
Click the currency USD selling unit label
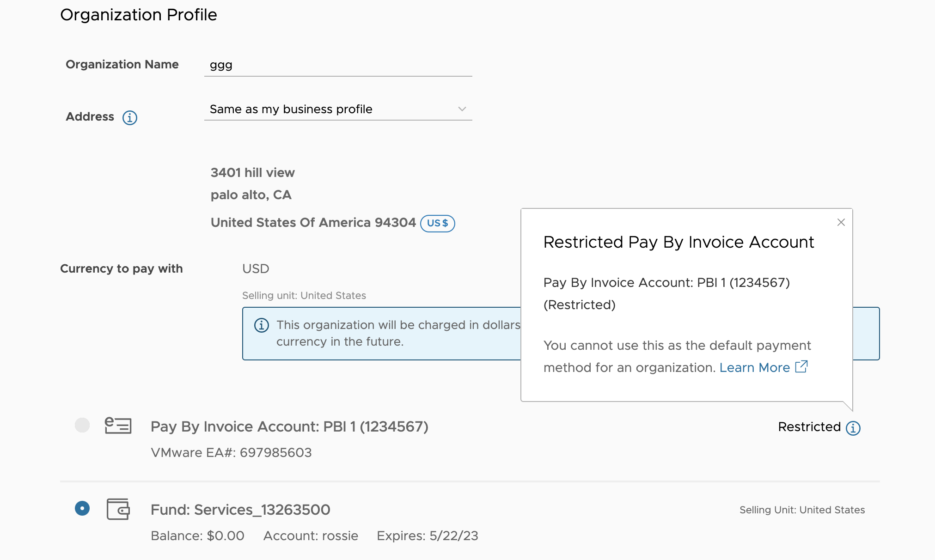[x=304, y=295]
